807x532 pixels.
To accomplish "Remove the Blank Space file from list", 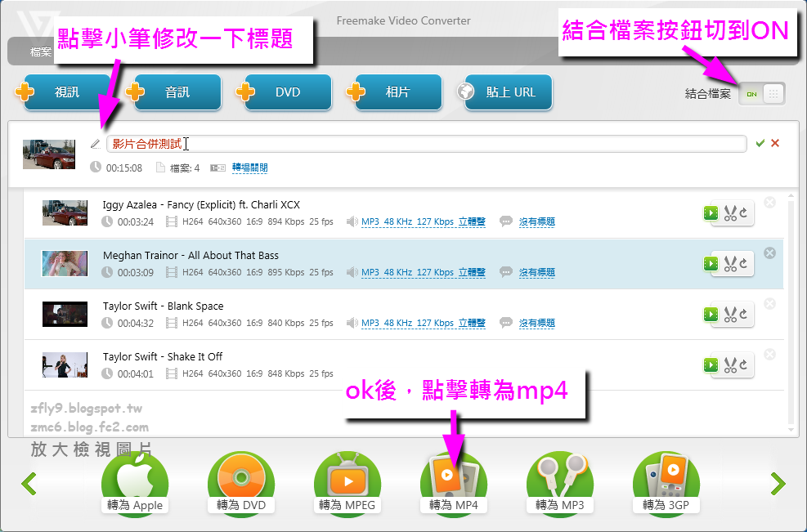I will [x=770, y=303].
